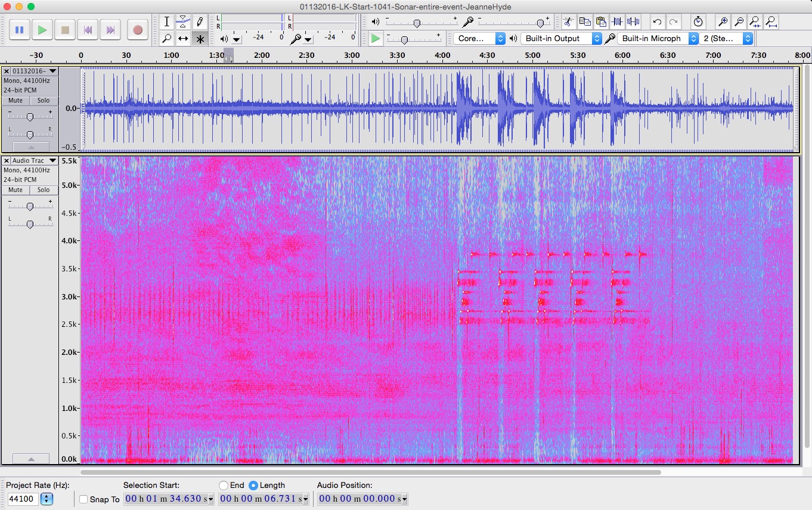
Task: Click the Undo arrow icon
Action: pyautogui.click(x=657, y=22)
